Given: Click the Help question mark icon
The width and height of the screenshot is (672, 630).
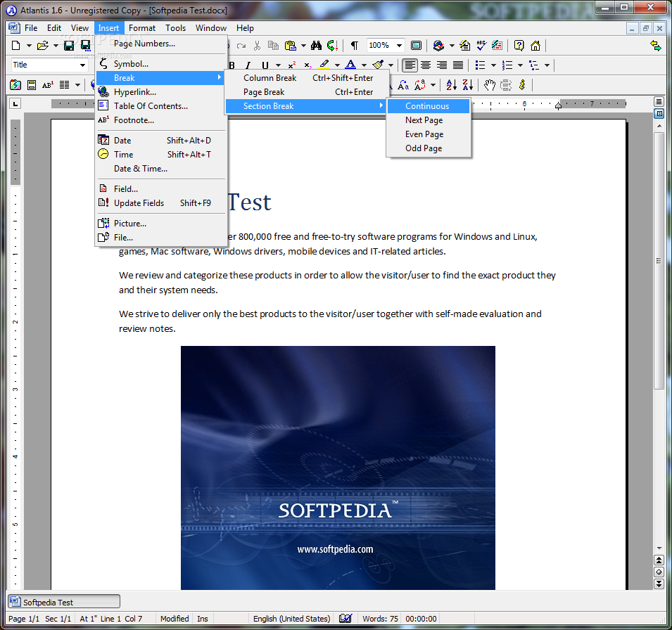Looking at the screenshot, I should [519, 46].
